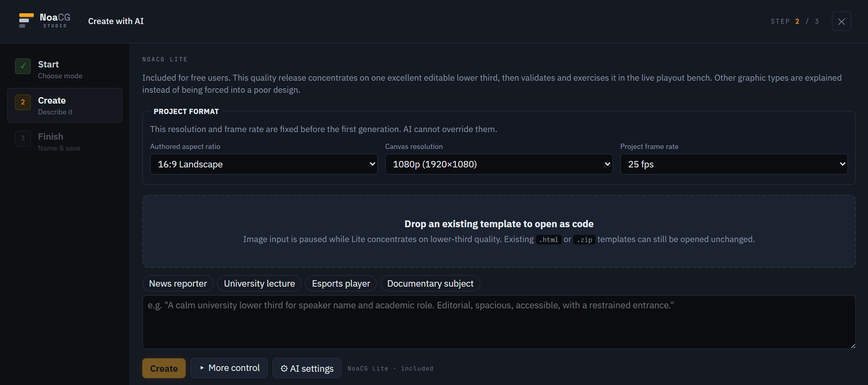This screenshot has height=385, width=868.
Task: Click the number 2 Create step badge
Action: 23,102
